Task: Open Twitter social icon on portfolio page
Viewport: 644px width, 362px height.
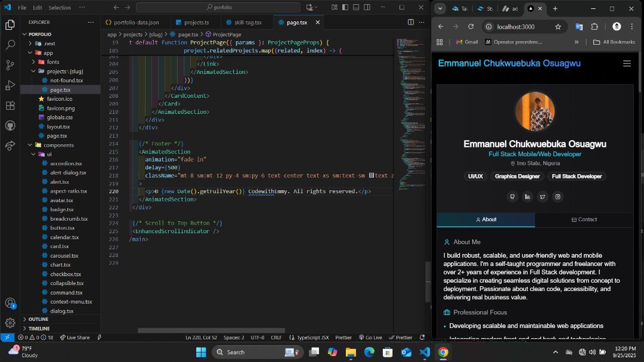Action: 543,197
